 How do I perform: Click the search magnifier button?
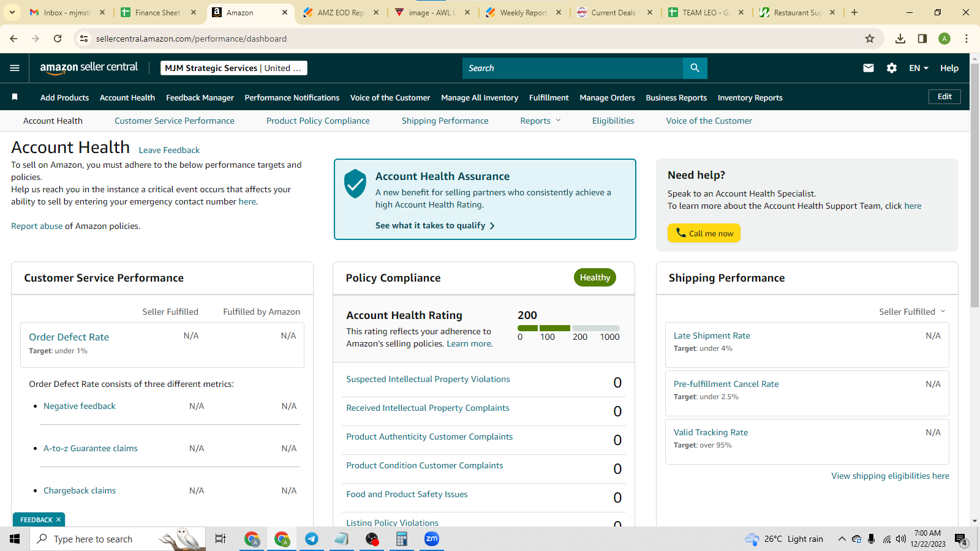point(695,68)
